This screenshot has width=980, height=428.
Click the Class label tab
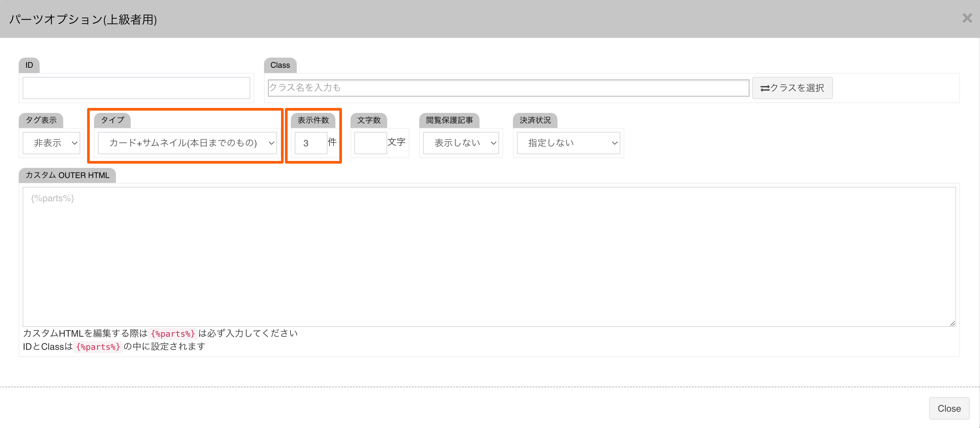280,65
